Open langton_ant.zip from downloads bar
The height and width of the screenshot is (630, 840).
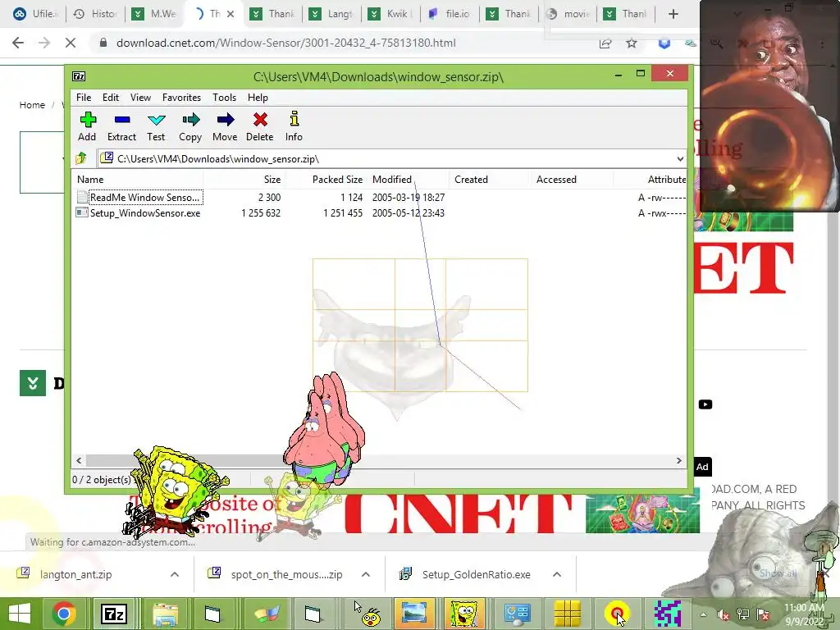click(75, 574)
